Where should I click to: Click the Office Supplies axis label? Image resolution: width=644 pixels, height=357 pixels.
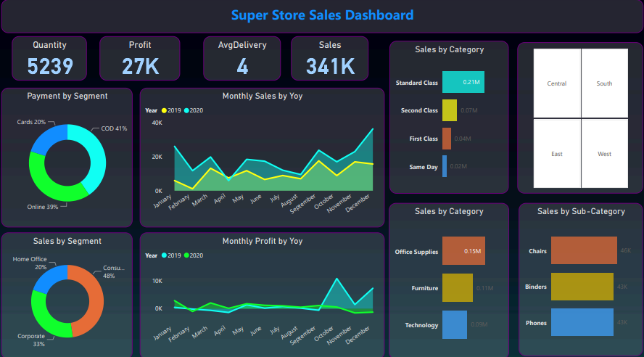[416, 252]
